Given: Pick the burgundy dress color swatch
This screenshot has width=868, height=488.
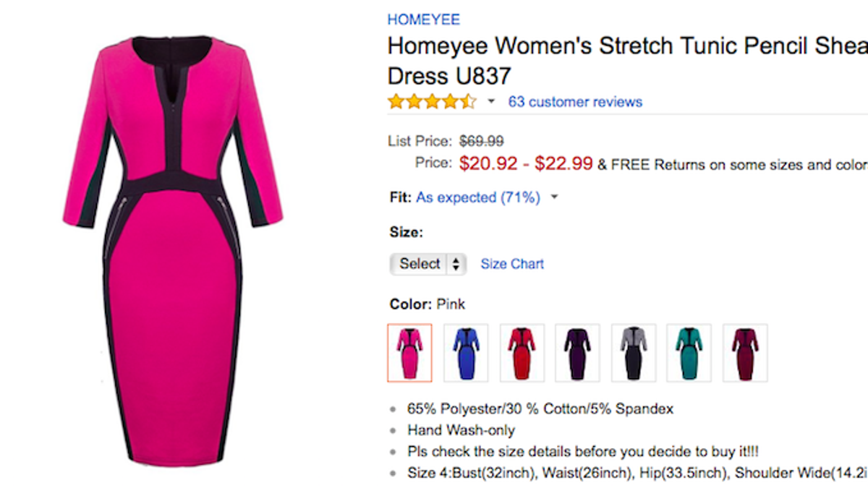Looking at the screenshot, I should (x=745, y=353).
